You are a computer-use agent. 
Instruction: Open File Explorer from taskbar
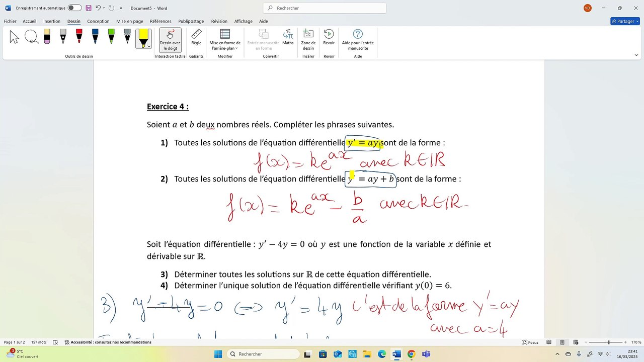pos(367,354)
